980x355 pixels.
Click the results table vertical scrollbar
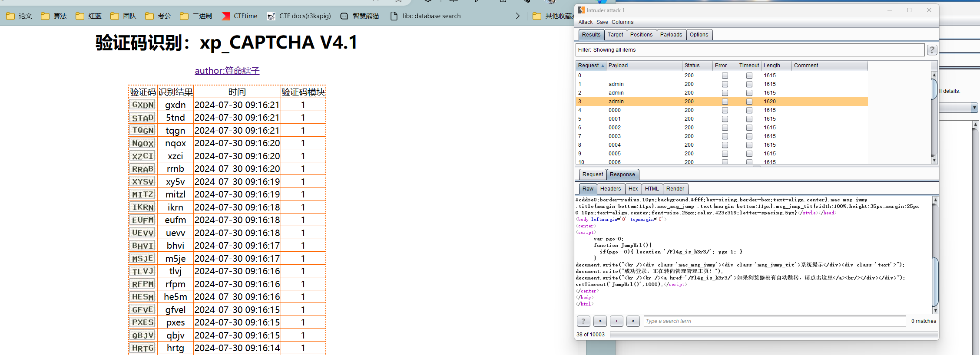click(x=934, y=118)
